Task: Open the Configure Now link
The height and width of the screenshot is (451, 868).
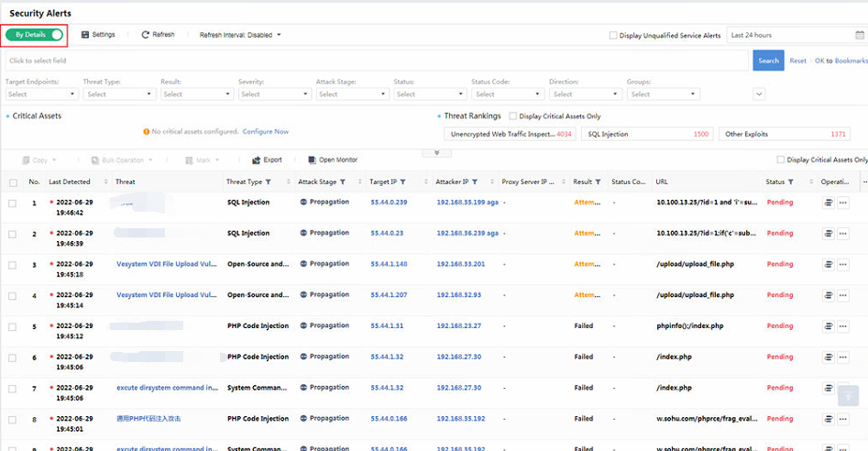Action: point(266,132)
